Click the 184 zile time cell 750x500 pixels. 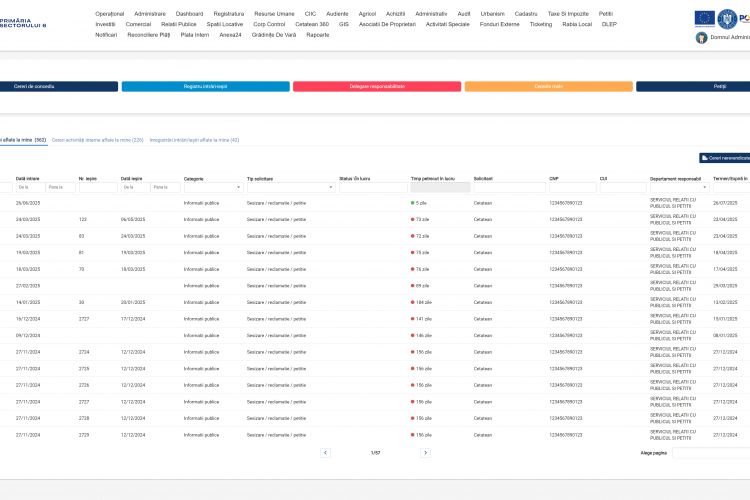point(421,302)
